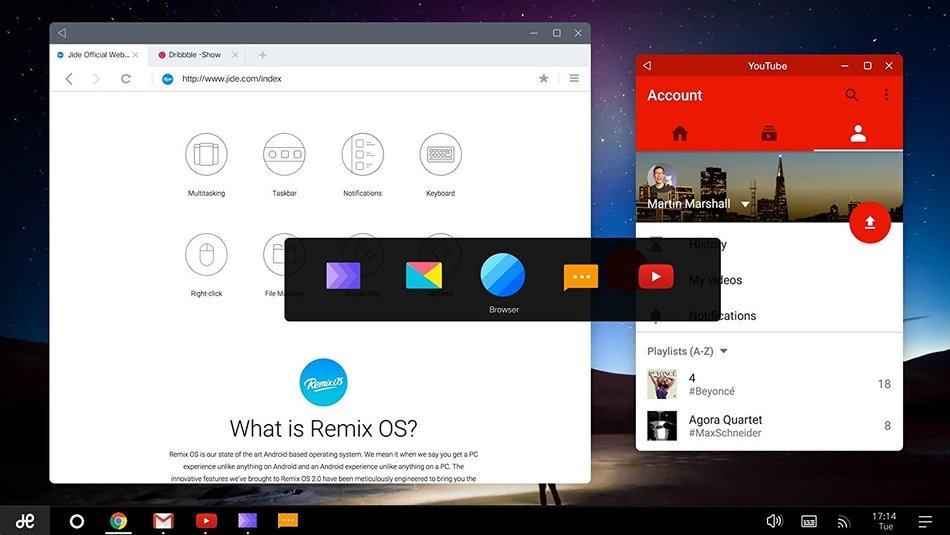Open YouTube from taskbar

point(206,521)
